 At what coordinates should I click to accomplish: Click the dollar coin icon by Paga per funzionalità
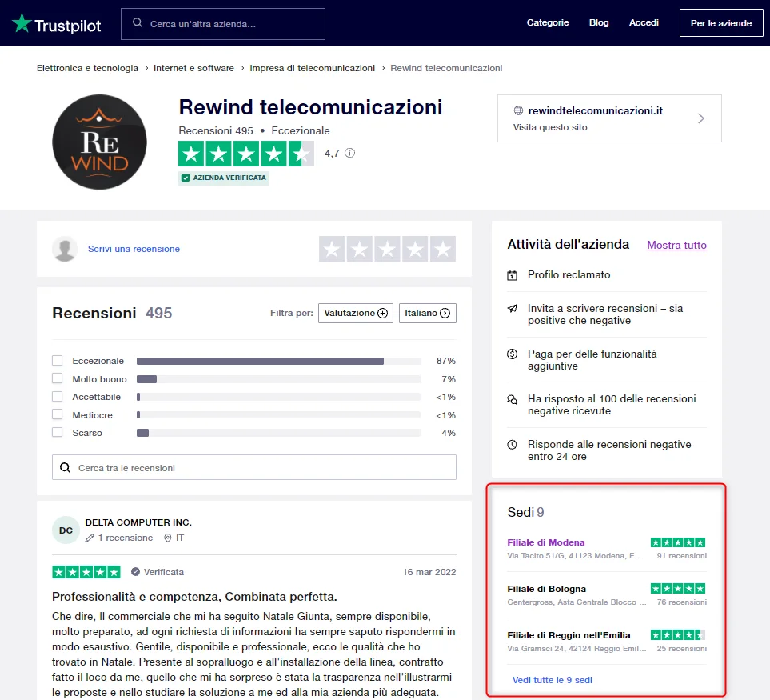(513, 354)
